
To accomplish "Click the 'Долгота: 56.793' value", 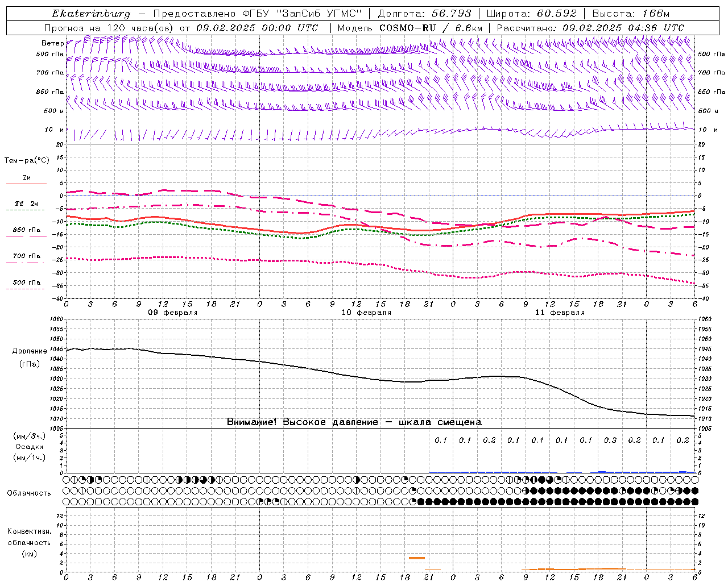I will [425, 14].
